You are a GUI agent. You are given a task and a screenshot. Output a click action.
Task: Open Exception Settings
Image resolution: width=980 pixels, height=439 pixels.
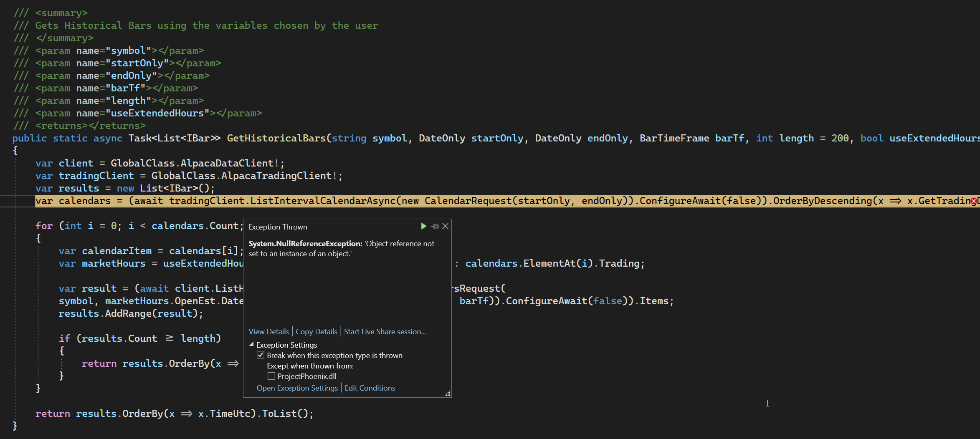tap(297, 388)
